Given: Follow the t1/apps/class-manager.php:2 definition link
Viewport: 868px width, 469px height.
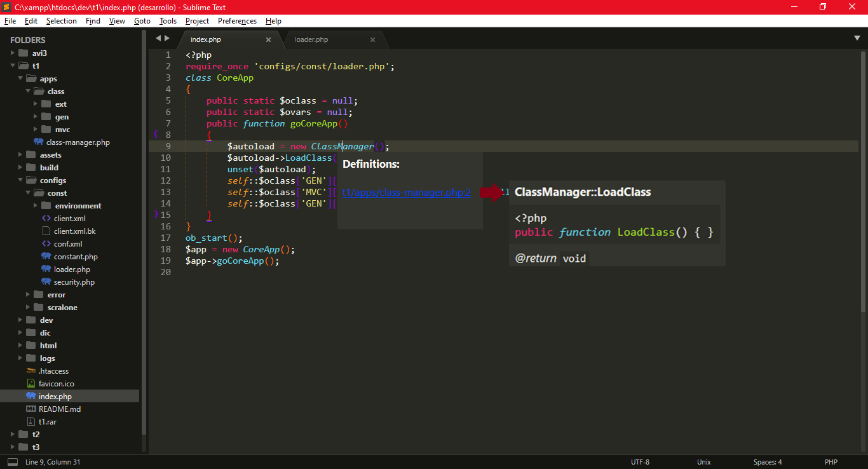Looking at the screenshot, I should click(x=407, y=193).
